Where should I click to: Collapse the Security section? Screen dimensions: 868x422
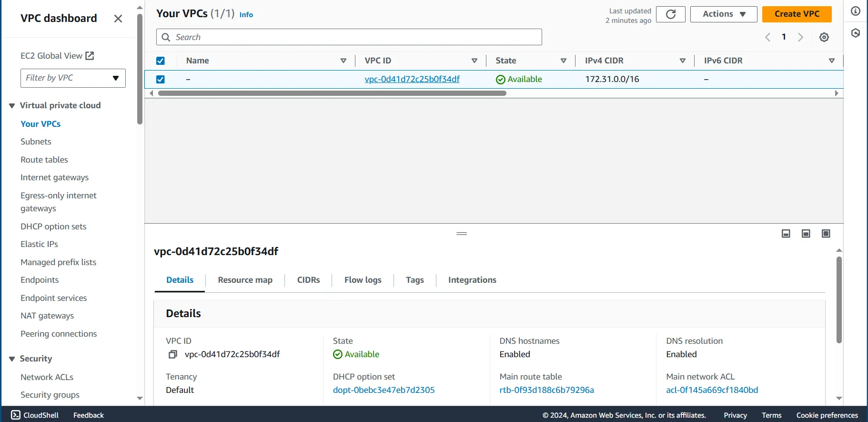coord(12,359)
